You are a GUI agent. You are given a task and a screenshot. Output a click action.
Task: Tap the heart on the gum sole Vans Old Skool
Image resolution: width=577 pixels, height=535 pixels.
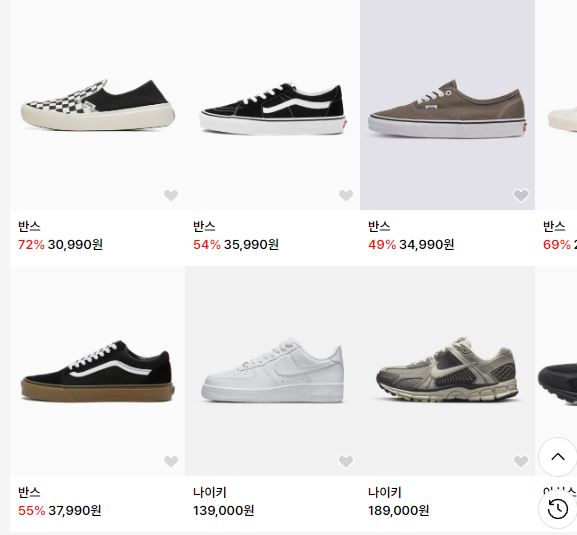[x=171, y=461]
